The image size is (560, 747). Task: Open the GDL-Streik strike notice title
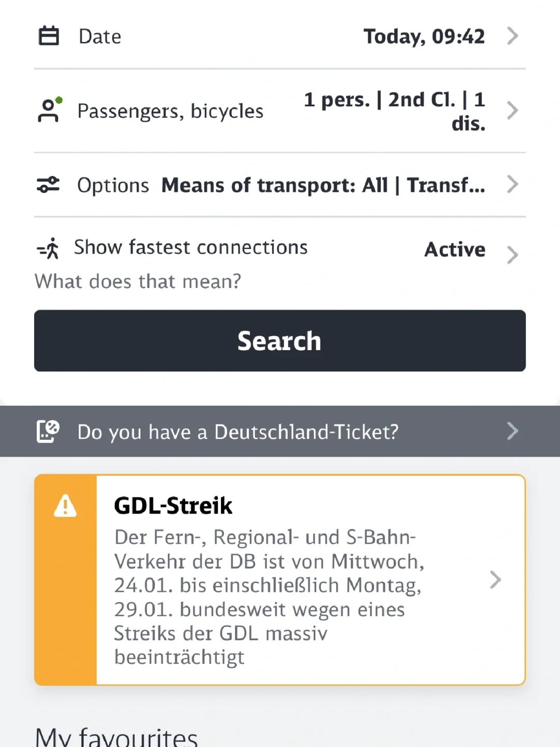pos(173,506)
